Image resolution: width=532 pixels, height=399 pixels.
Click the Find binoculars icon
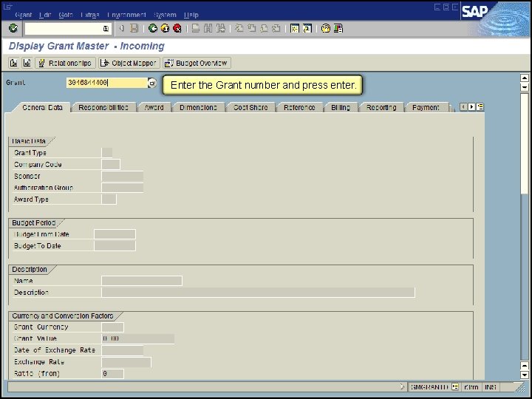[208, 29]
